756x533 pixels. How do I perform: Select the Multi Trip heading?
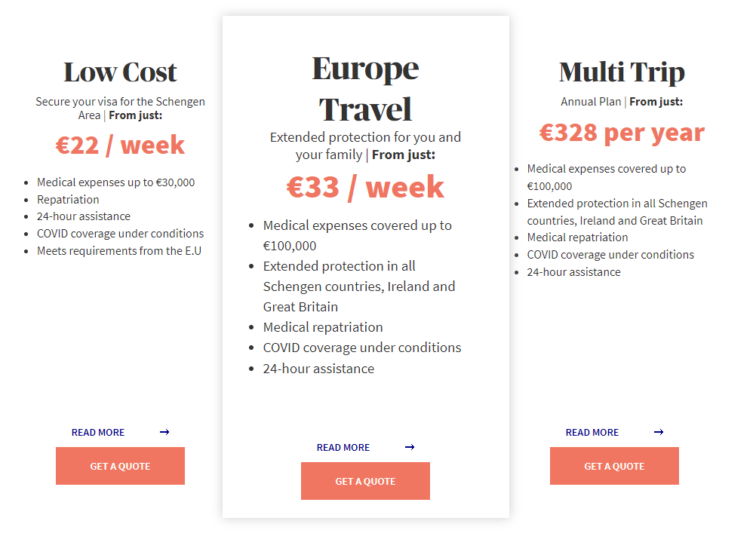622,72
